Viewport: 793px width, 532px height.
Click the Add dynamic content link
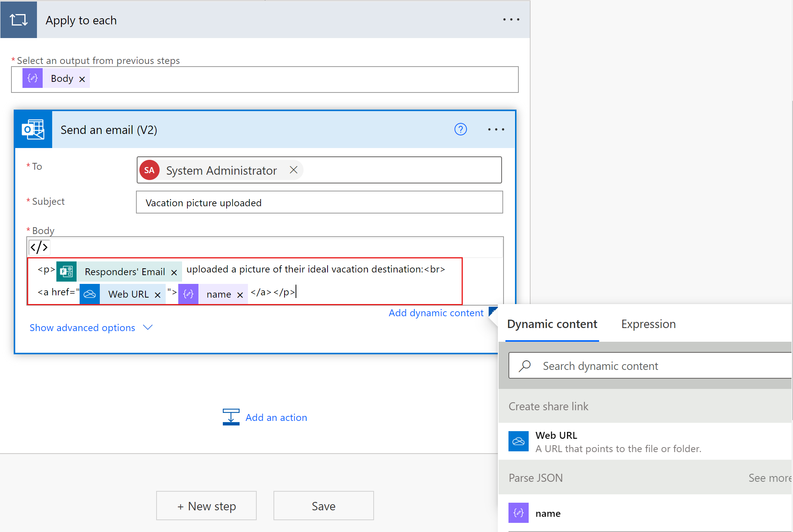pos(435,312)
